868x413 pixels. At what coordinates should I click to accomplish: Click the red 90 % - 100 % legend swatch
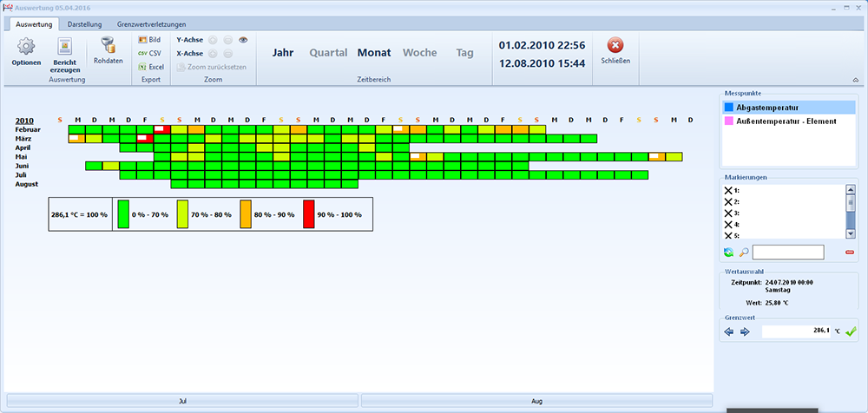pos(308,214)
